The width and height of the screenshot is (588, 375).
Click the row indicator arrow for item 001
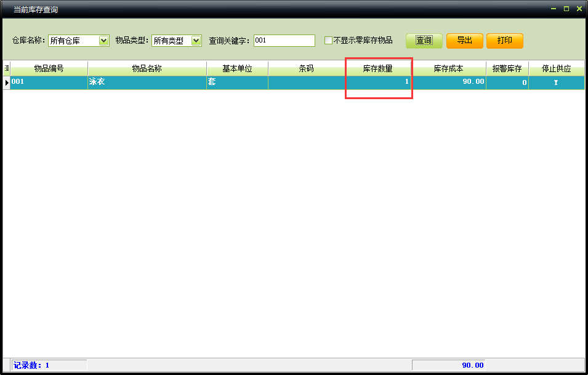click(x=6, y=82)
